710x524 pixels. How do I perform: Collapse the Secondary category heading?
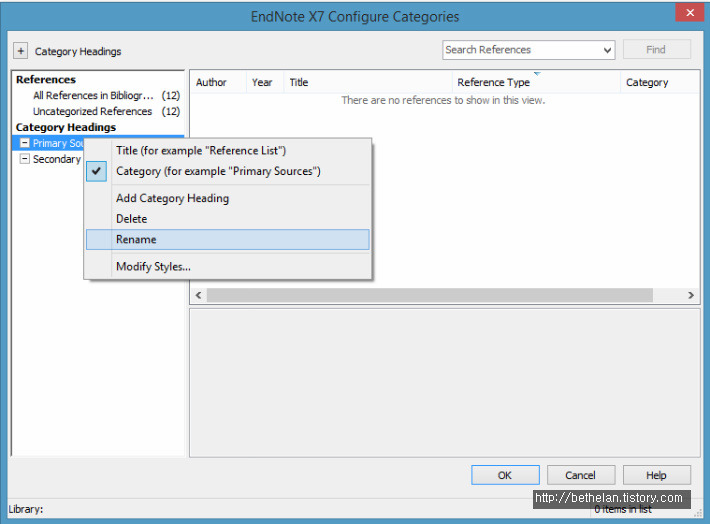tap(25, 159)
